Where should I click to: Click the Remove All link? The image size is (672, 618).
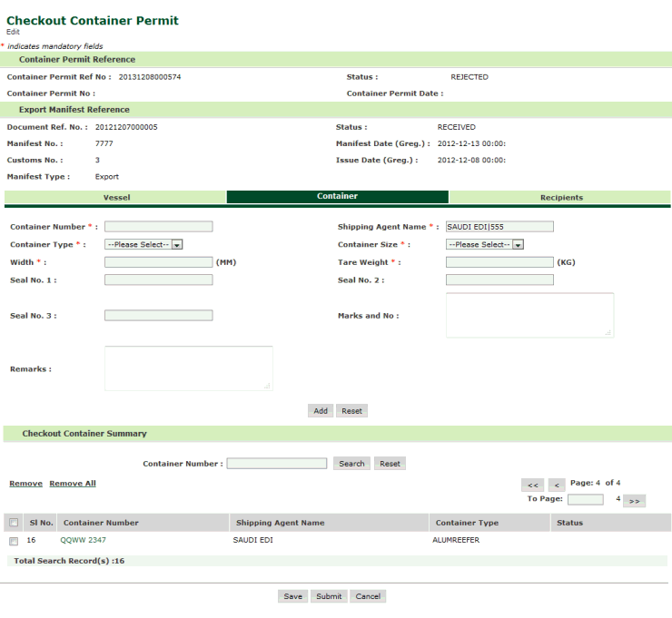pos(73,484)
